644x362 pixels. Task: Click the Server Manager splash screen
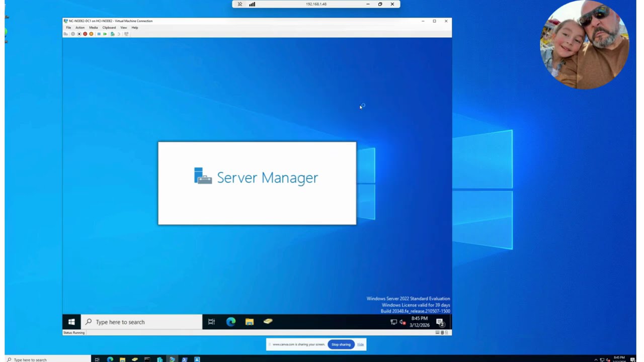click(257, 183)
